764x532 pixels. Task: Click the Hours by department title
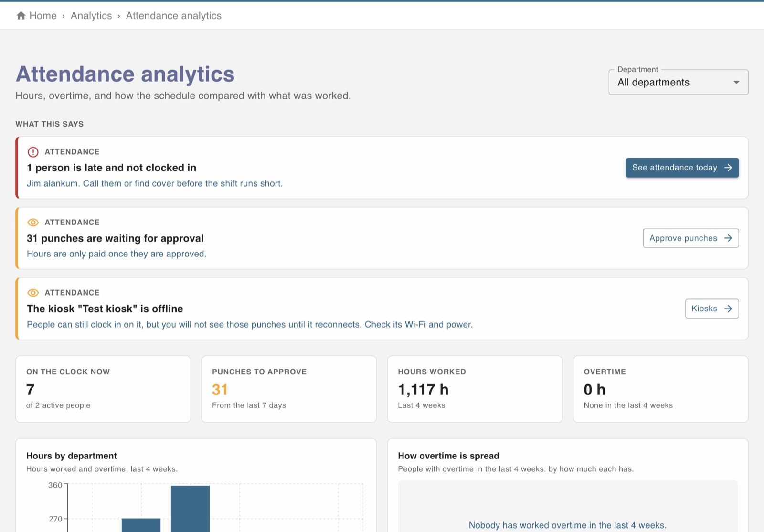click(x=72, y=456)
